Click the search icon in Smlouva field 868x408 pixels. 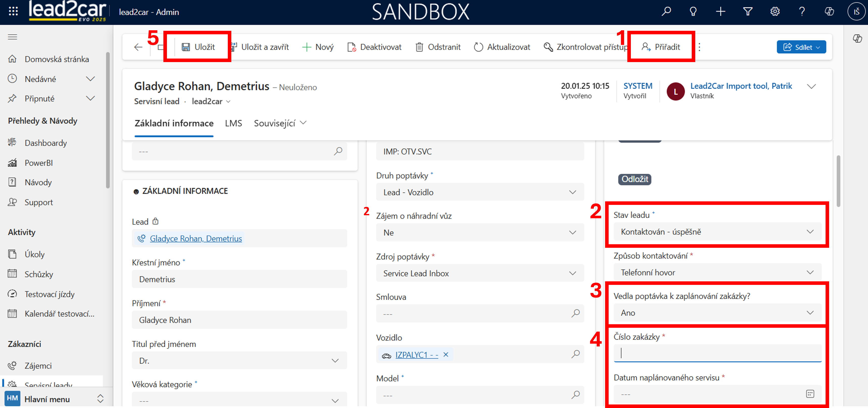click(575, 313)
